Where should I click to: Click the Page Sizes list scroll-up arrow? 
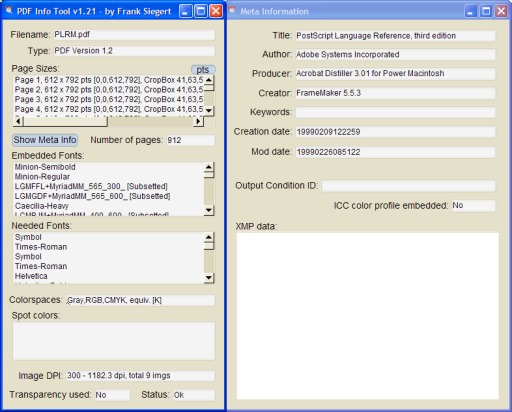209,80
